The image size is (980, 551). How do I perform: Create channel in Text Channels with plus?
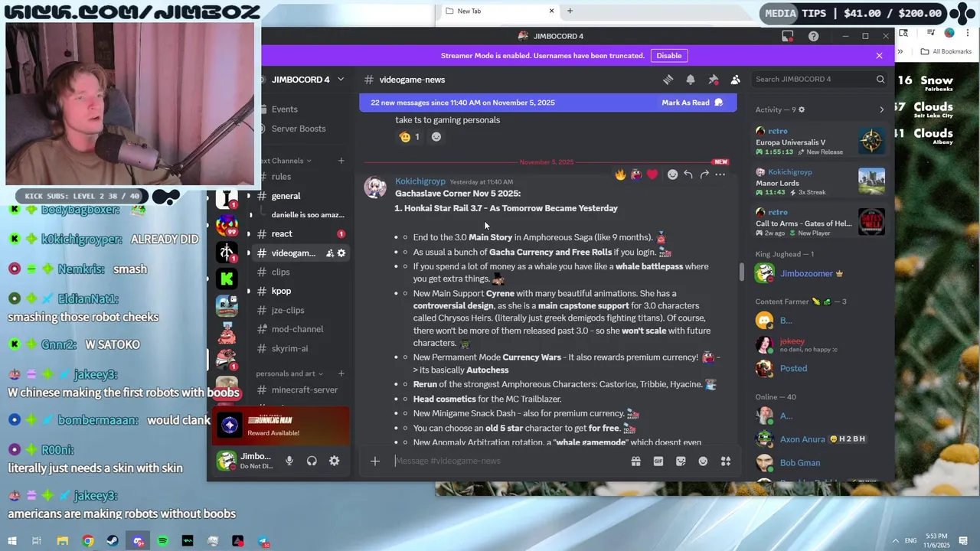pyautogui.click(x=341, y=161)
